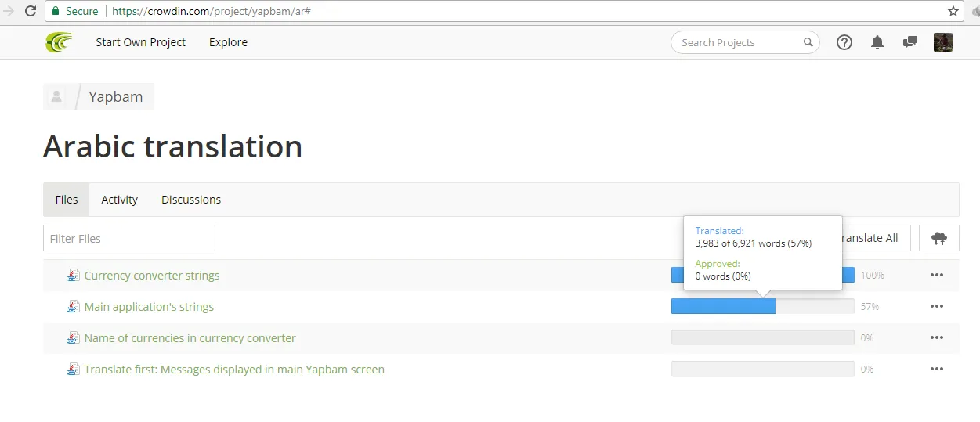Switch to the Discussions tab
This screenshot has width=980, height=422.
click(x=191, y=200)
